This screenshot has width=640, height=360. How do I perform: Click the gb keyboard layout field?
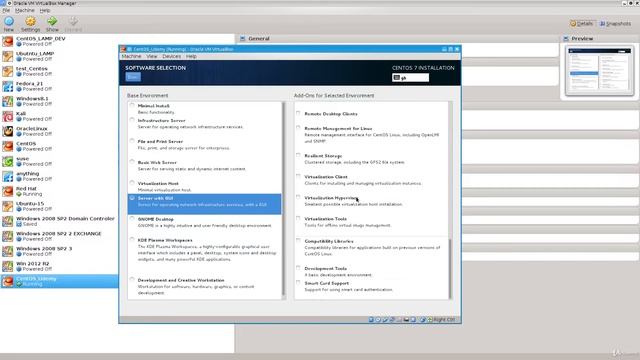click(410, 78)
